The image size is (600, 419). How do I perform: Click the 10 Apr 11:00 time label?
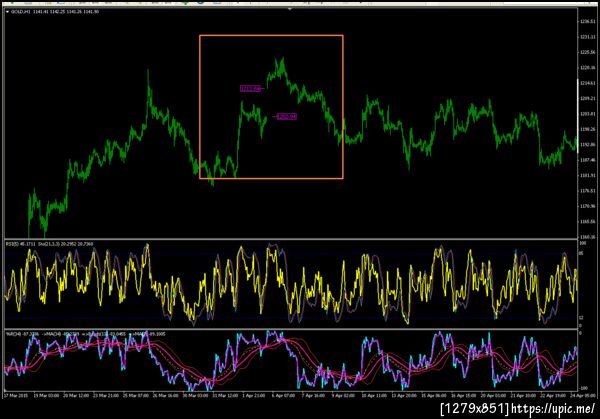(x=374, y=396)
